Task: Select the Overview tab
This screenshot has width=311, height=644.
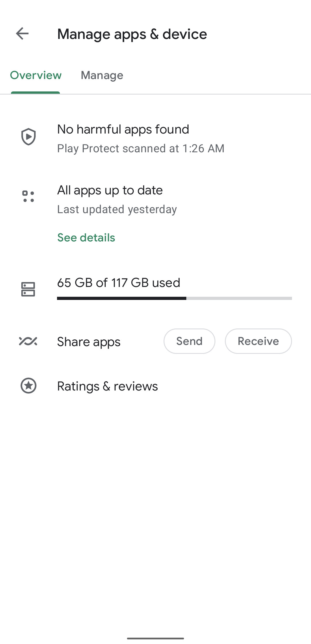Action: (x=36, y=75)
